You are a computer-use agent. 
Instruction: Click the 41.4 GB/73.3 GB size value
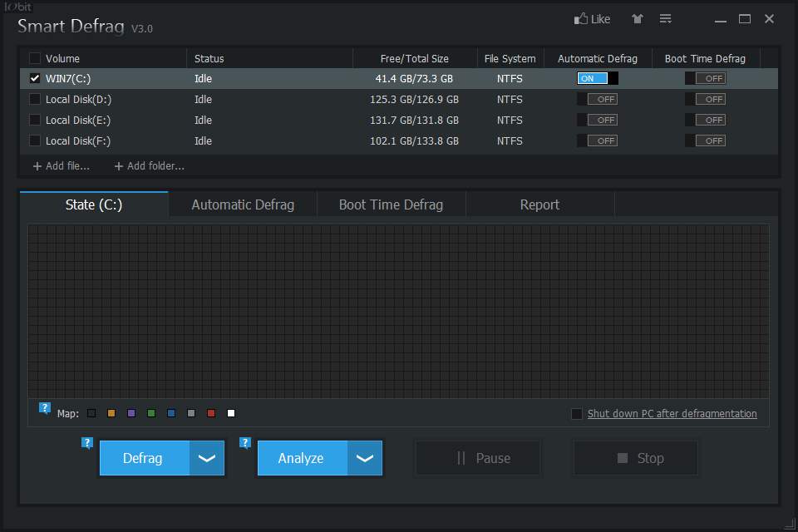[414, 79]
